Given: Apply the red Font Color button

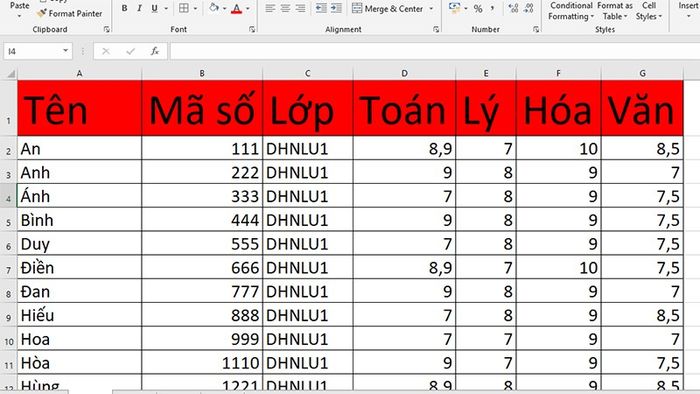Looking at the screenshot, I should [x=237, y=8].
